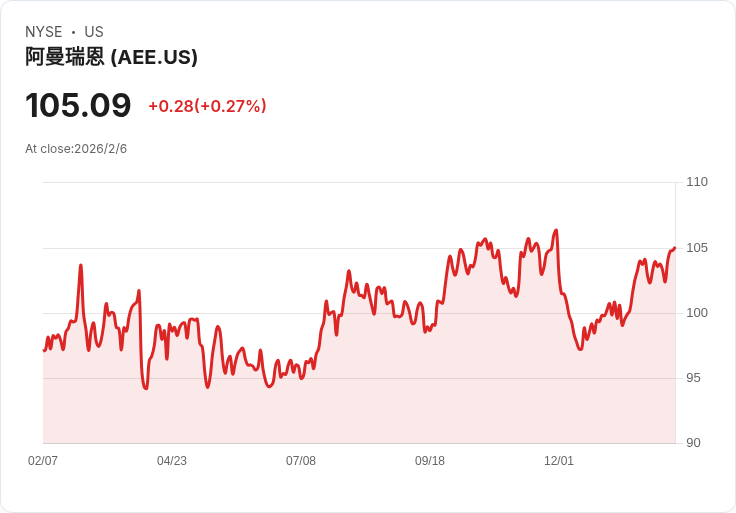Click the first sharp spike after 02/07
The width and height of the screenshot is (736, 513).
pyautogui.click(x=81, y=265)
